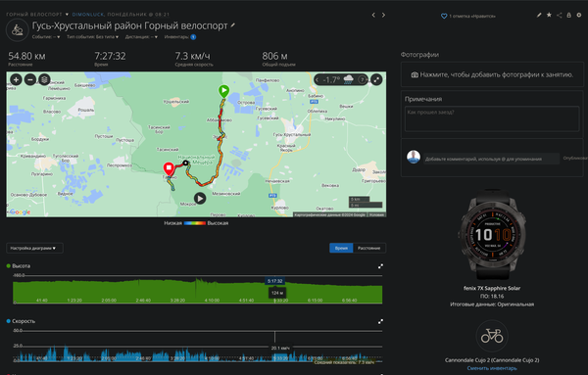Viewport: 588px width, 375px height.
Task: Click the inventory count badge
Action: (x=193, y=36)
